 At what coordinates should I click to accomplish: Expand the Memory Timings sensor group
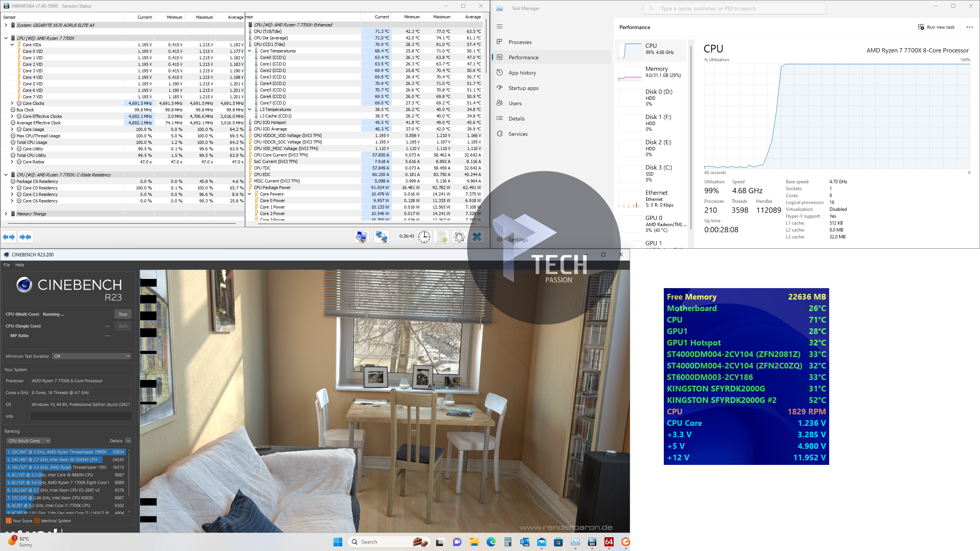(x=6, y=214)
